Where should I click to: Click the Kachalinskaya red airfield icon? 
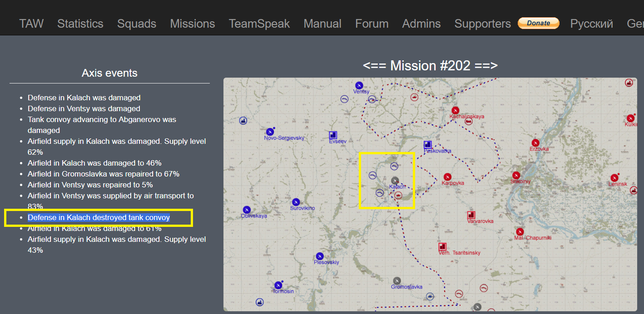(x=455, y=110)
